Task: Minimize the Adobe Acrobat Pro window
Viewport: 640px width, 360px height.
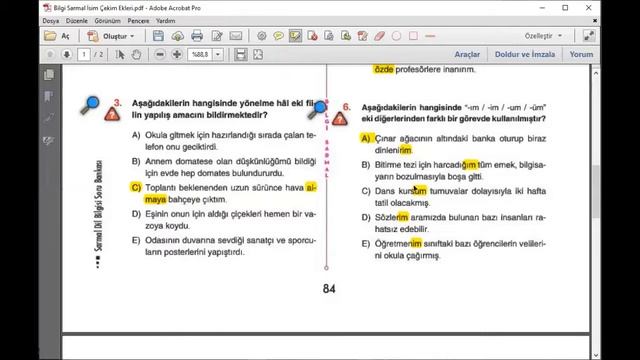Action: (x=542, y=8)
